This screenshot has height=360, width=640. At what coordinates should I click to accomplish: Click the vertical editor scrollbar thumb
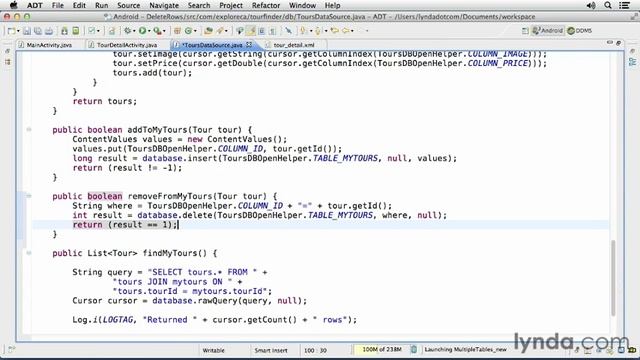613,278
